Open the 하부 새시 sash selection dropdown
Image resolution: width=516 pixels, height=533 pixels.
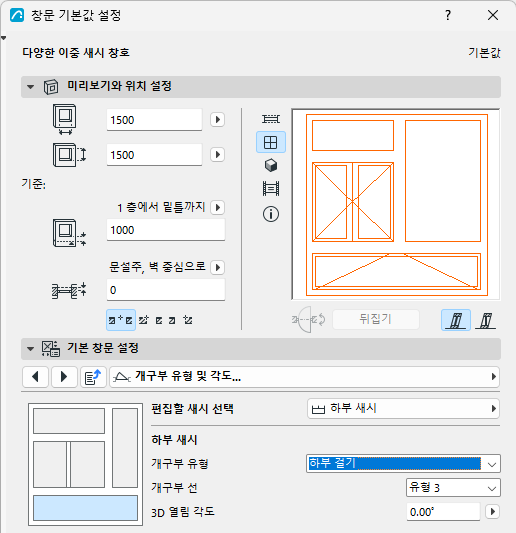[x=403, y=408]
